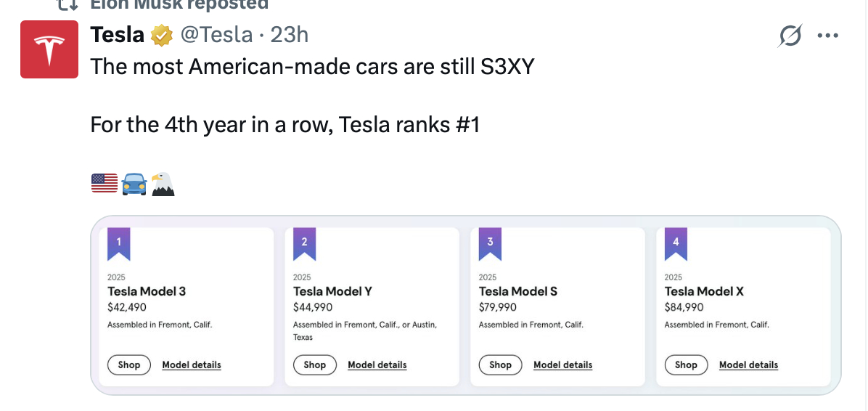868x411 pixels.
Task: Click the rank 3 purple ribbon badge
Action: pyautogui.click(x=490, y=244)
